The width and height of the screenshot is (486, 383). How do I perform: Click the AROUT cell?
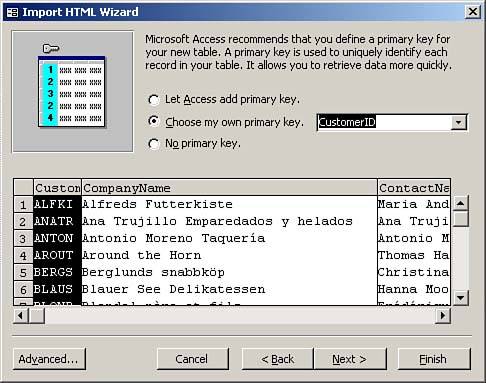[x=57, y=255]
